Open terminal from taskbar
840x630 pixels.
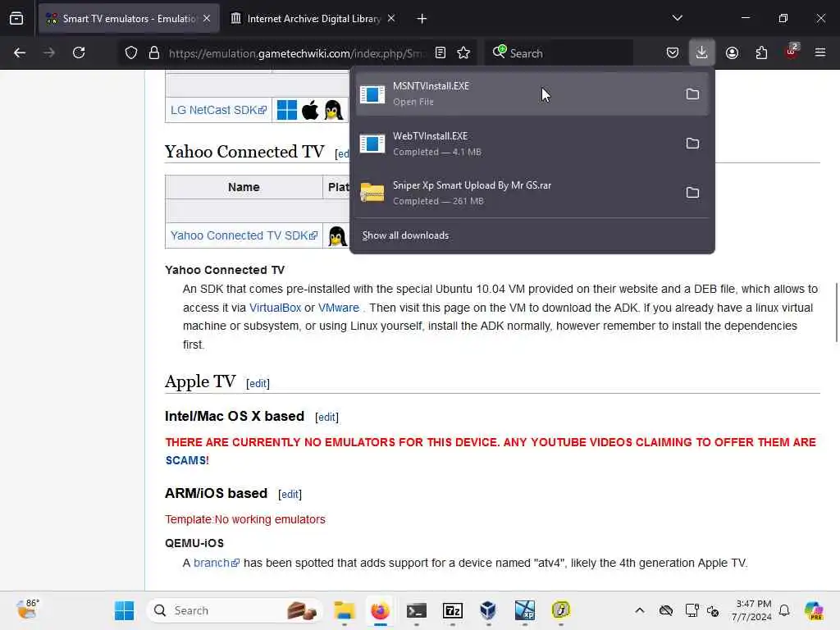pos(416,610)
